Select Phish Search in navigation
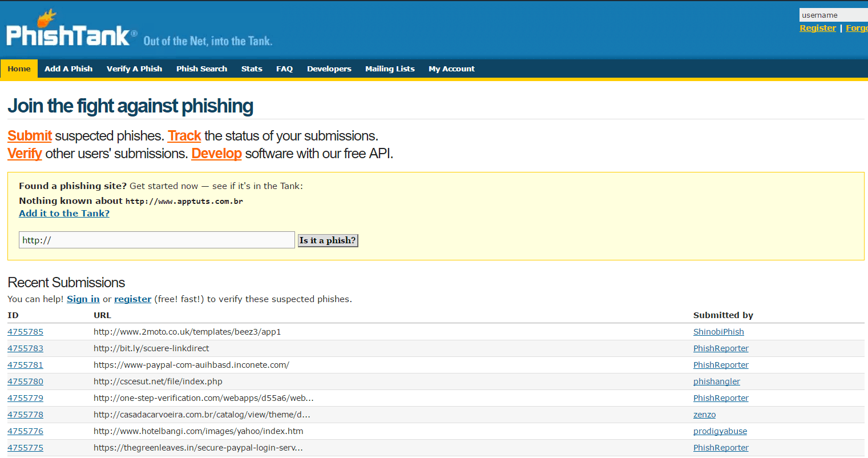Image resolution: width=868 pixels, height=458 pixels. click(x=201, y=69)
